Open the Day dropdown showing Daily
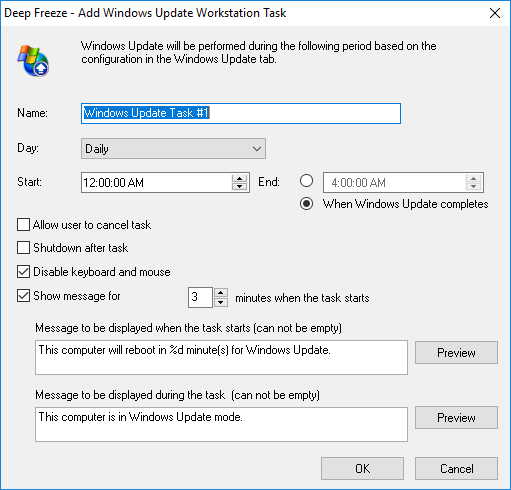Viewport: 511px width, 490px height. pyautogui.click(x=173, y=149)
